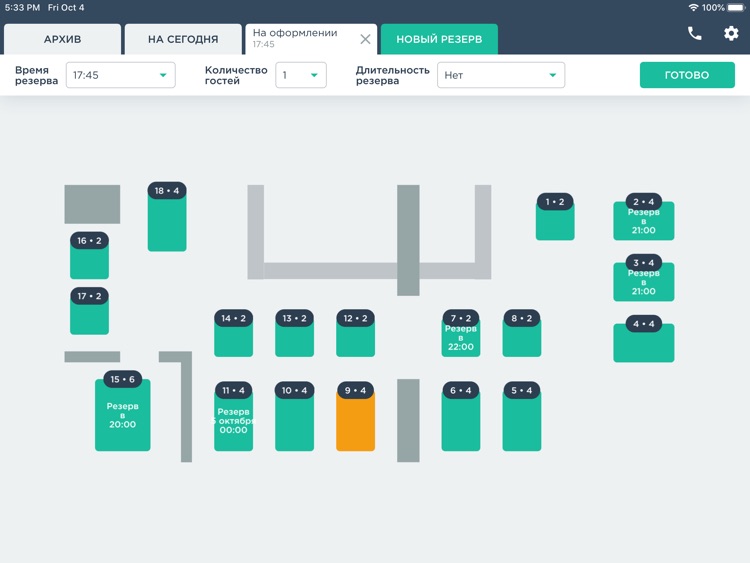The width and height of the screenshot is (750, 563).
Task: Choose table 5 with 4 seats
Action: [x=522, y=417]
